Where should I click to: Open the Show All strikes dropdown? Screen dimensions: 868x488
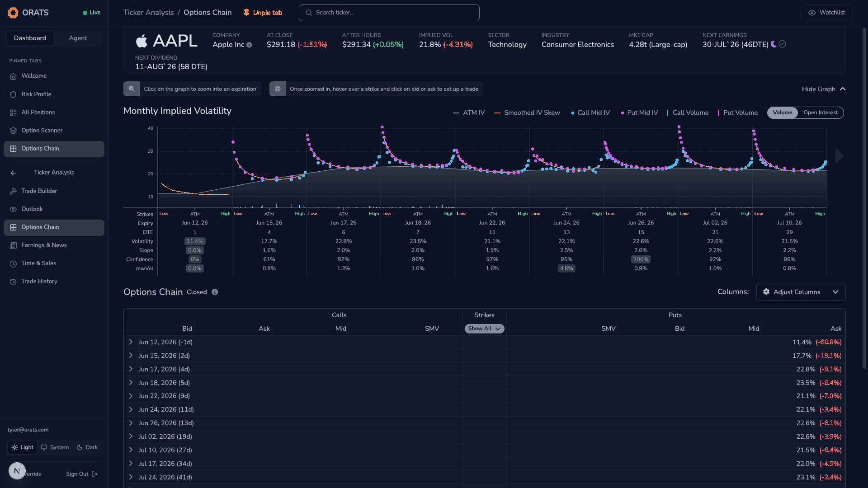tap(484, 328)
